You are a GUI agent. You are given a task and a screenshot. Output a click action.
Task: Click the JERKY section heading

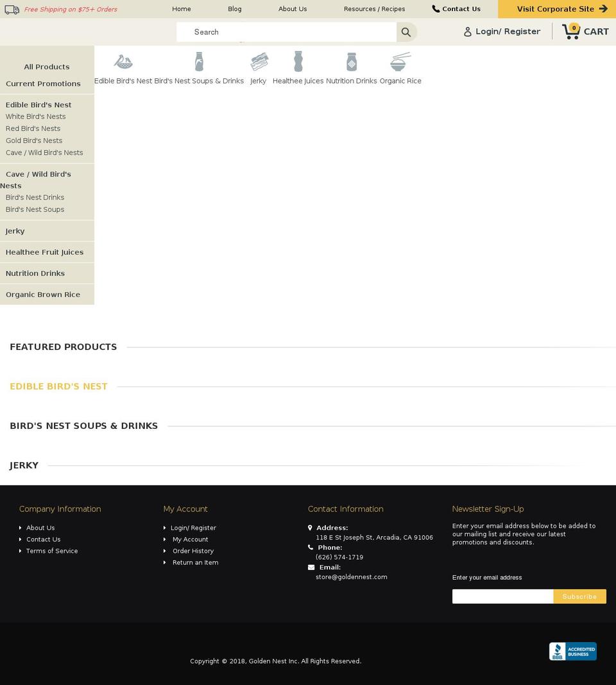click(24, 465)
